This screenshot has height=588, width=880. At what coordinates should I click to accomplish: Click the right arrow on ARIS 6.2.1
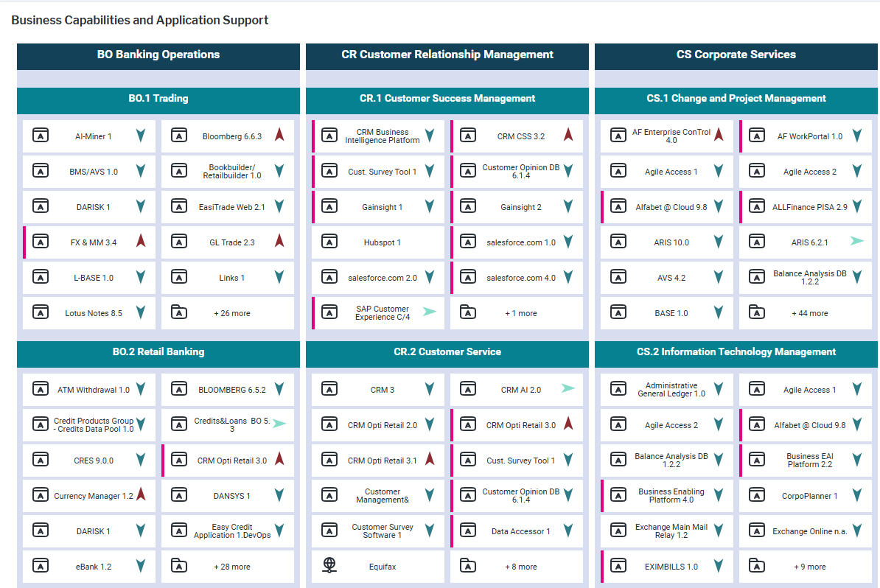[856, 241]
